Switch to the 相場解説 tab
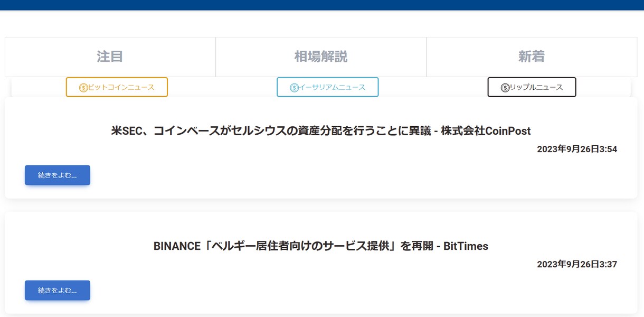Viewport: 644px width, 317px height. tap(321, 57)
